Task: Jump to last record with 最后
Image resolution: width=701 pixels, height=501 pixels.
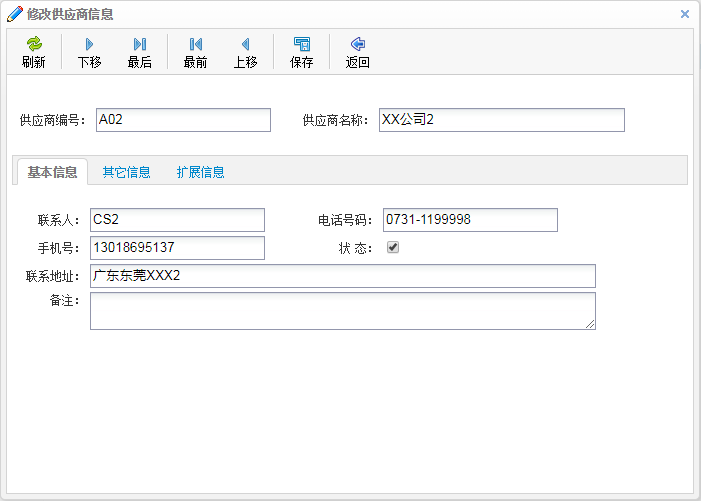Action: click(x=139, y=52)
